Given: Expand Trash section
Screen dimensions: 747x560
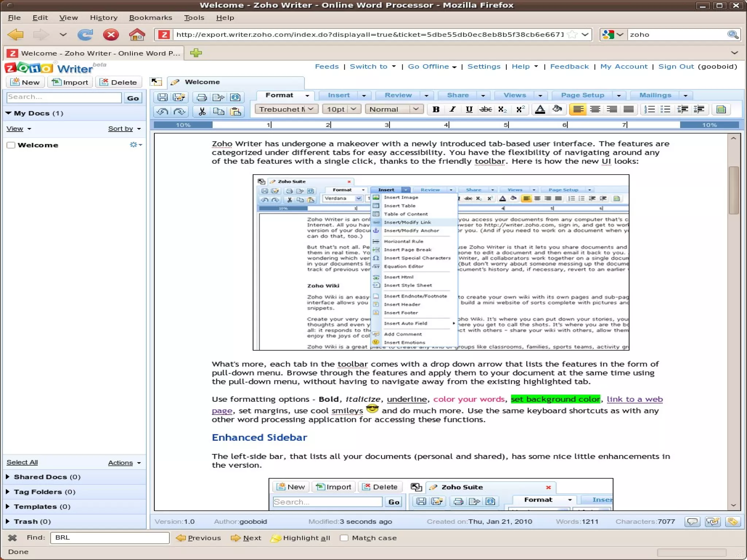Looking at the screenshot, I should [8, 521].
